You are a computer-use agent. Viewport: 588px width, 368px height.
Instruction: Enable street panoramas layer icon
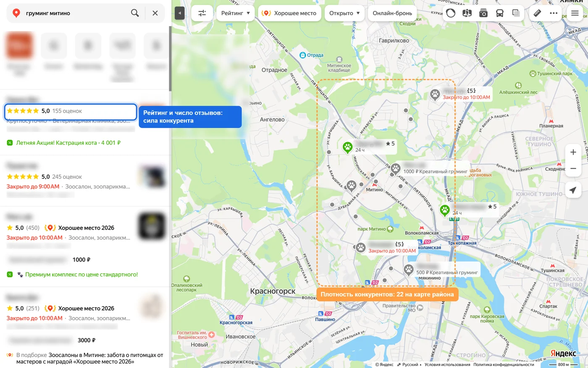click(x=467, y=13)
